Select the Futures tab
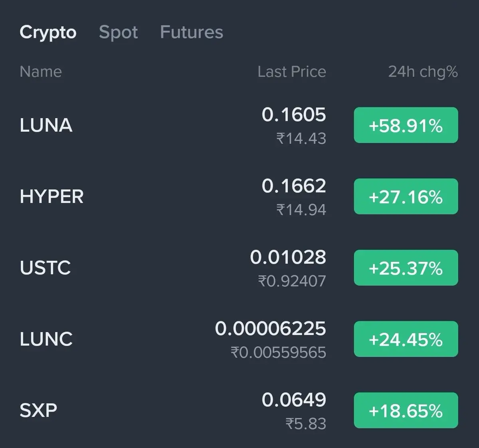This screenshot has width=479, height=448. (x=192, y=32)
